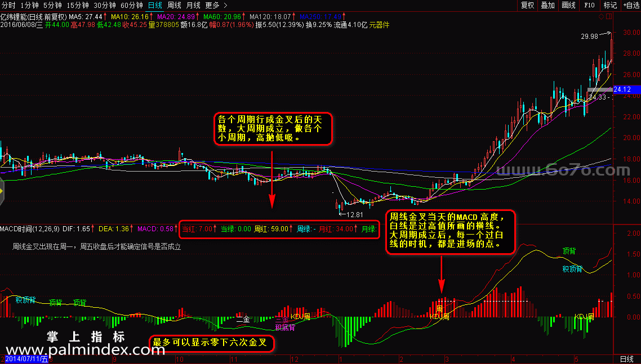Switch to the 5分钟 chart tab
The width and height of the screenshot is (641, 364).
[x=52, y=5]
